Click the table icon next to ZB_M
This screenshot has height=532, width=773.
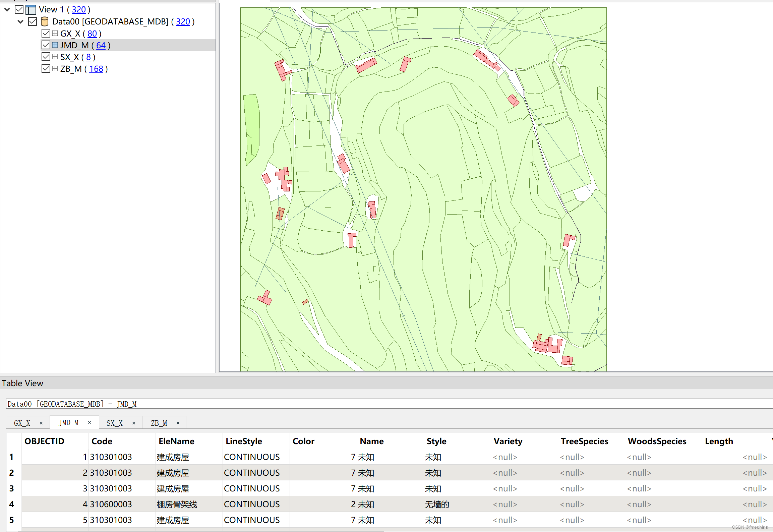[54, 68]
